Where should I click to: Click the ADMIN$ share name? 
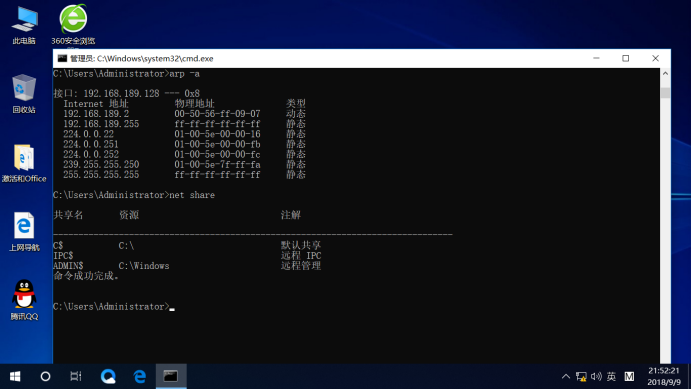pos(68,266)
